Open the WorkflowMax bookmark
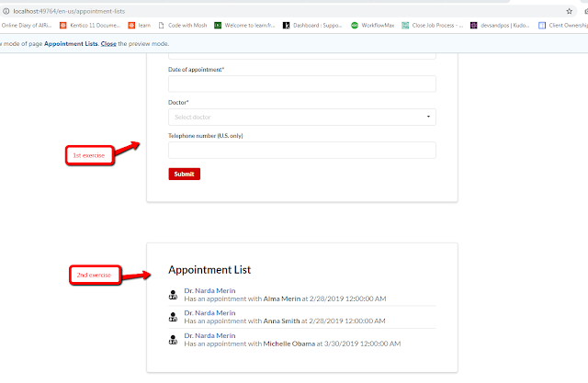Screen dimensions: 588x383 coord(373,25)
